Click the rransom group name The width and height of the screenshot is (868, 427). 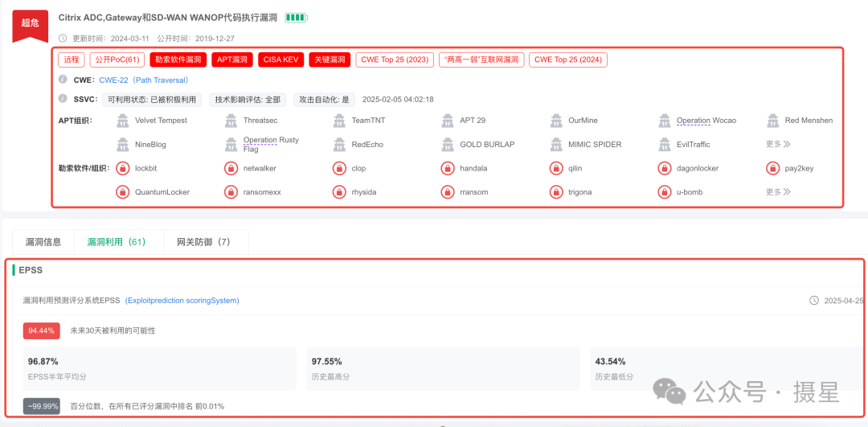click(x=474, y=192)
